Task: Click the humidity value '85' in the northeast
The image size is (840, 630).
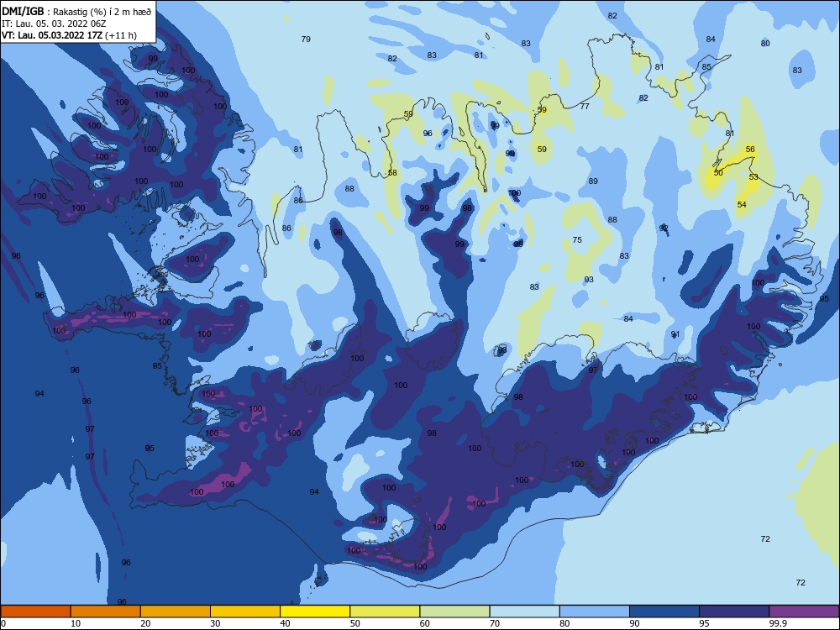Action: [706, 67]
